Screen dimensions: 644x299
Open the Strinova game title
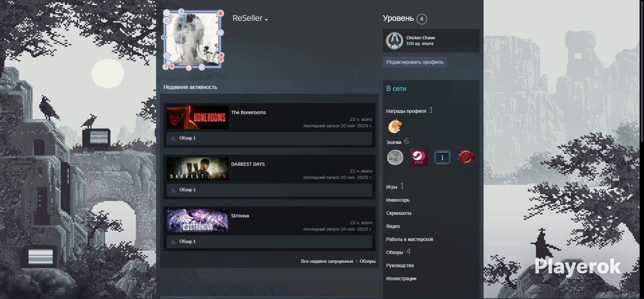(240, 216)
